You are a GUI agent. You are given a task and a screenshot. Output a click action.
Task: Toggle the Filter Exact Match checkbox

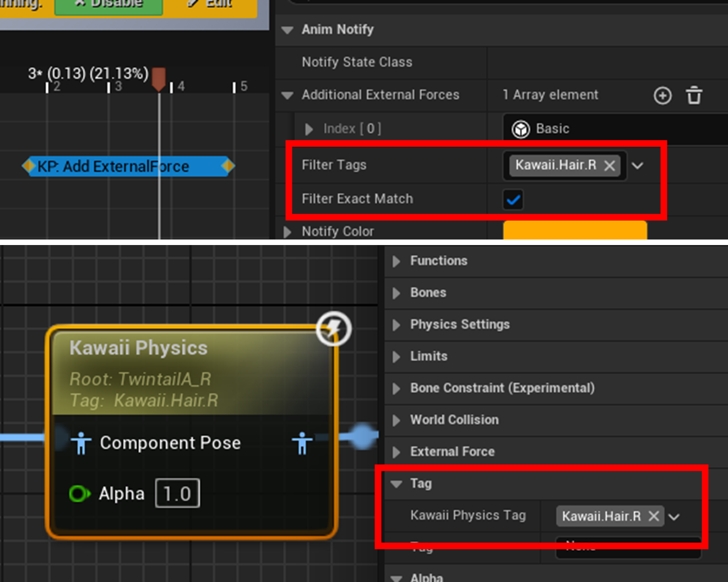513,199
